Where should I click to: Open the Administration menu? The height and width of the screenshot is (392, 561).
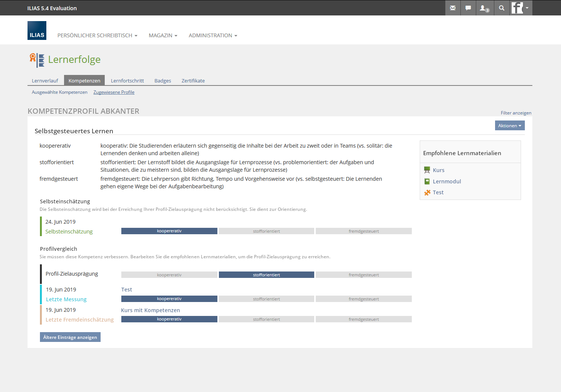click(213, 35)
